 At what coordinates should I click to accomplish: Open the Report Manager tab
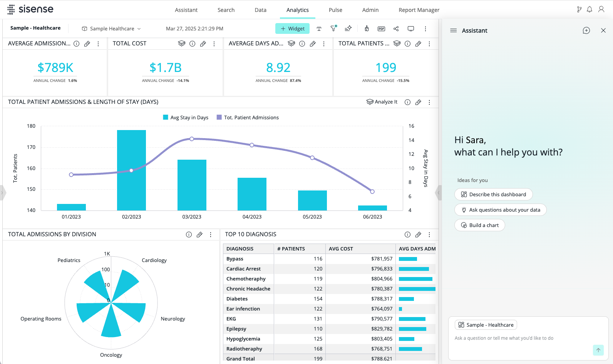[419, 10]
